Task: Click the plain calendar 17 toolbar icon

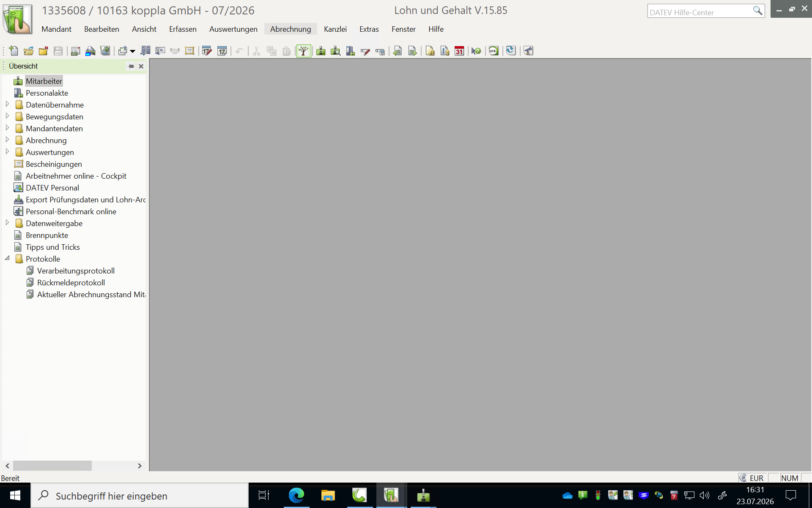Action: pos(222,51)
